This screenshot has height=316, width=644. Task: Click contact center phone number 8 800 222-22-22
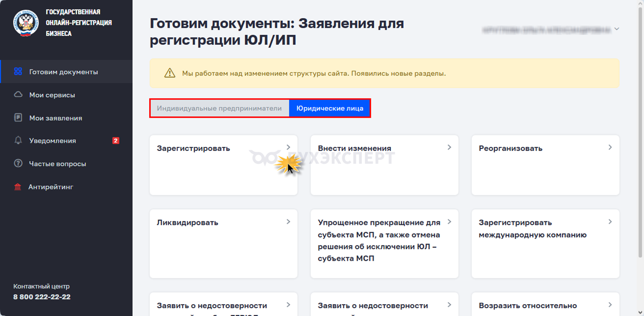coord(42,297)
